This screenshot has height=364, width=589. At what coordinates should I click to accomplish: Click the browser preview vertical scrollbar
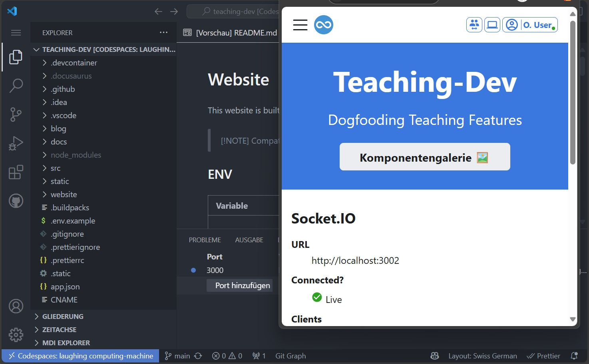(x=573, y=92)
